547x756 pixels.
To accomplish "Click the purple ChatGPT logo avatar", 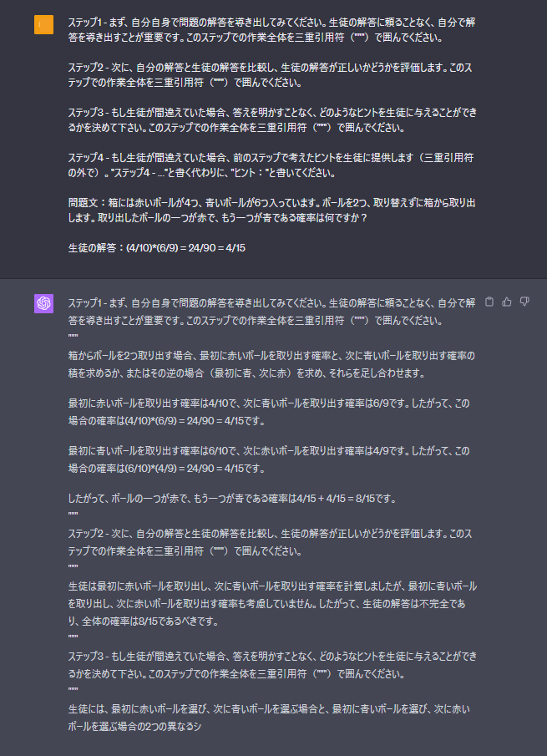I will (x=44, y=303).
